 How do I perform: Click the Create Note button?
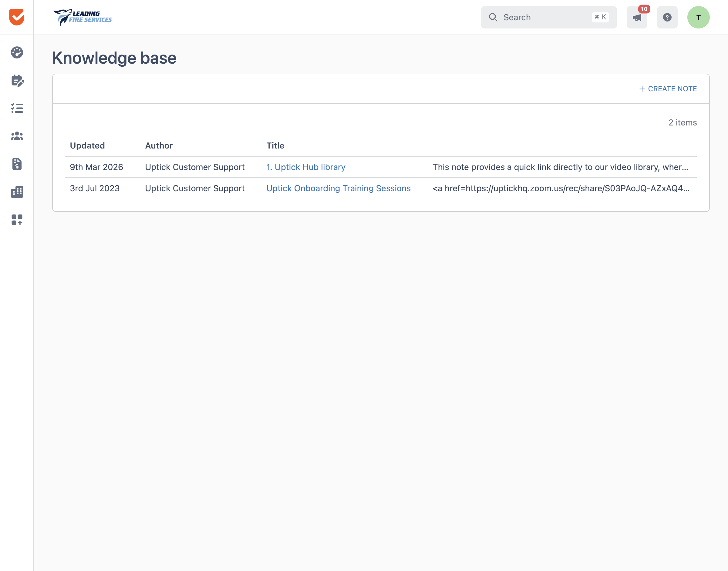(x=668, y=88)
